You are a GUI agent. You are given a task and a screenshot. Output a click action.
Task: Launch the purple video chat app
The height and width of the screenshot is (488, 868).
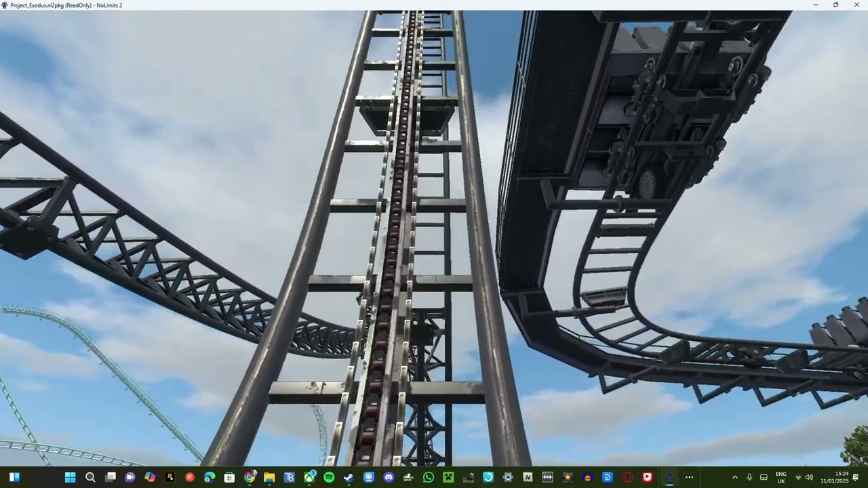click(130, 477)
